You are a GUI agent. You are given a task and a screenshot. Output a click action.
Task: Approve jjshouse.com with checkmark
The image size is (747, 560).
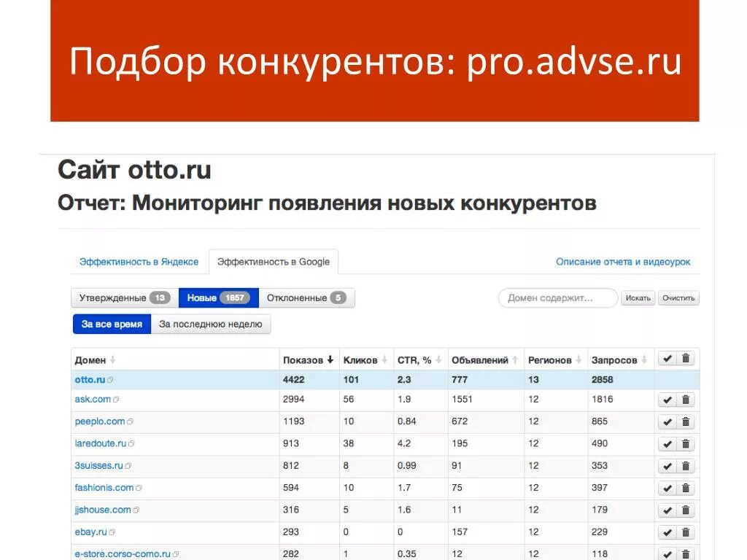(x=667, y=510)
